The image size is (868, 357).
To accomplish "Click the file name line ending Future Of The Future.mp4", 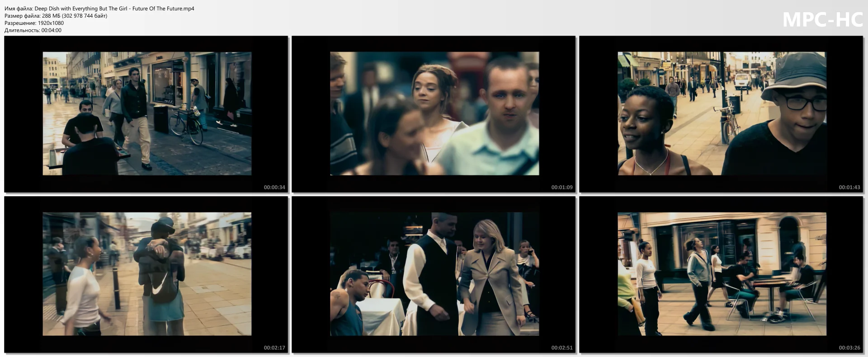I will pos(99,9).
